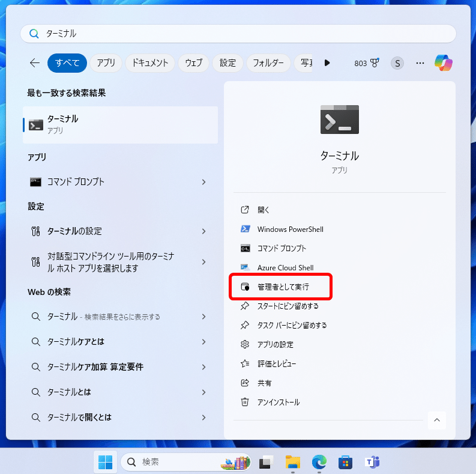Click the スタートにピン留めする text
This screenshot has width=476, height=474.
coord(288,306)
